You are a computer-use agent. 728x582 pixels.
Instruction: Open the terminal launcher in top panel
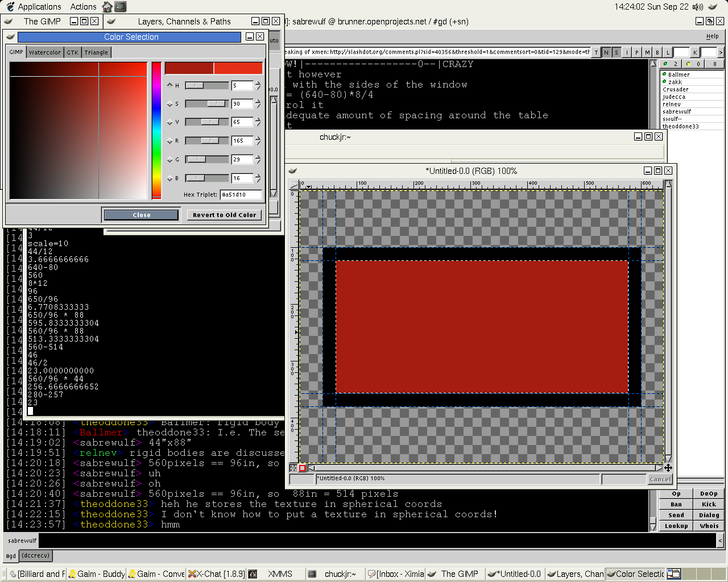coord(120,7)
